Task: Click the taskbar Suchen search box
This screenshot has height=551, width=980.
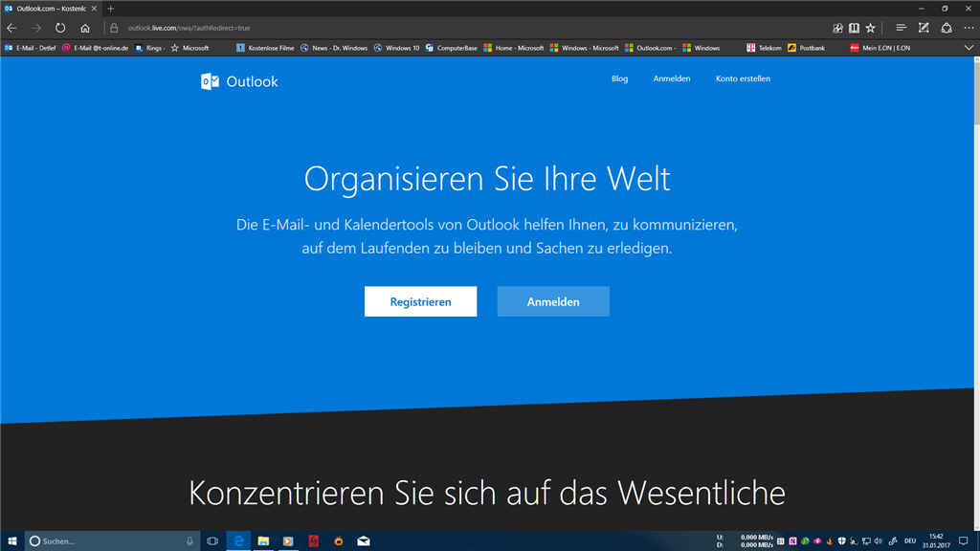Action: [113, 541]
